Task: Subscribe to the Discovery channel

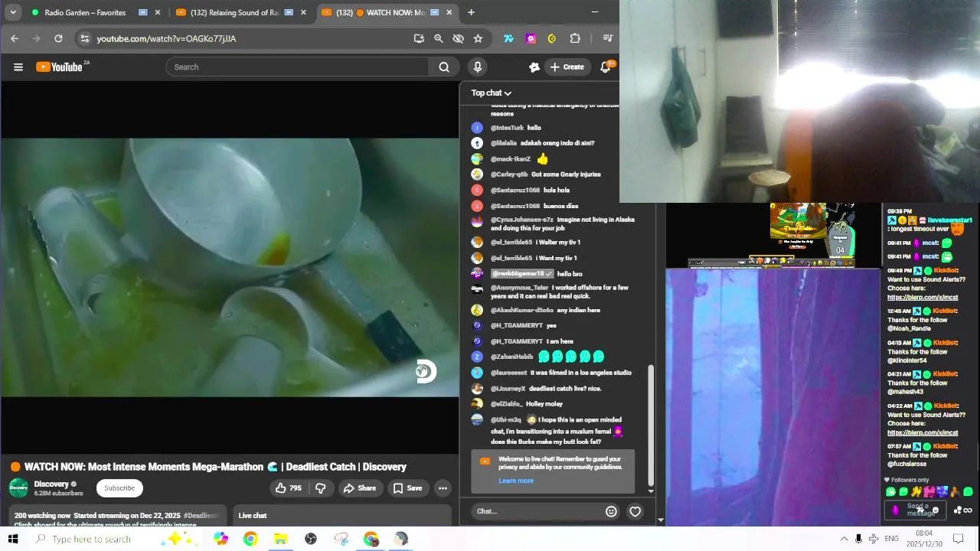Action: 119,488
